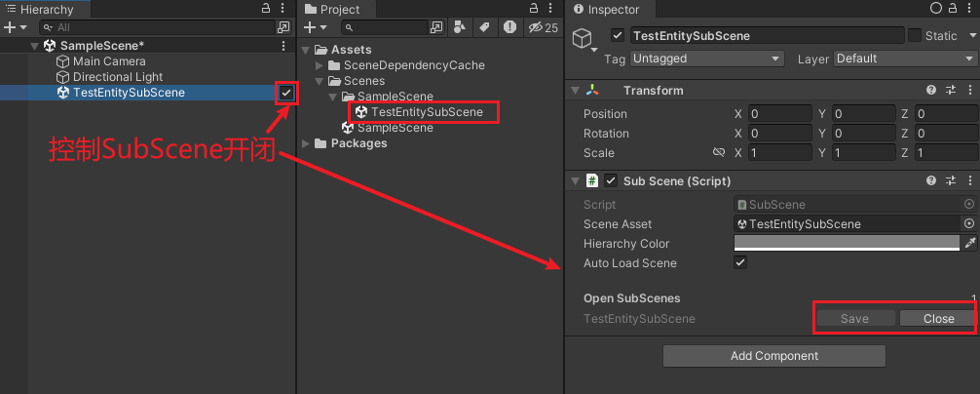Select SampleScene scene asset in Project
Image resolution: width=980 pixels, height=394 pixels.
[x=395, y=128]
